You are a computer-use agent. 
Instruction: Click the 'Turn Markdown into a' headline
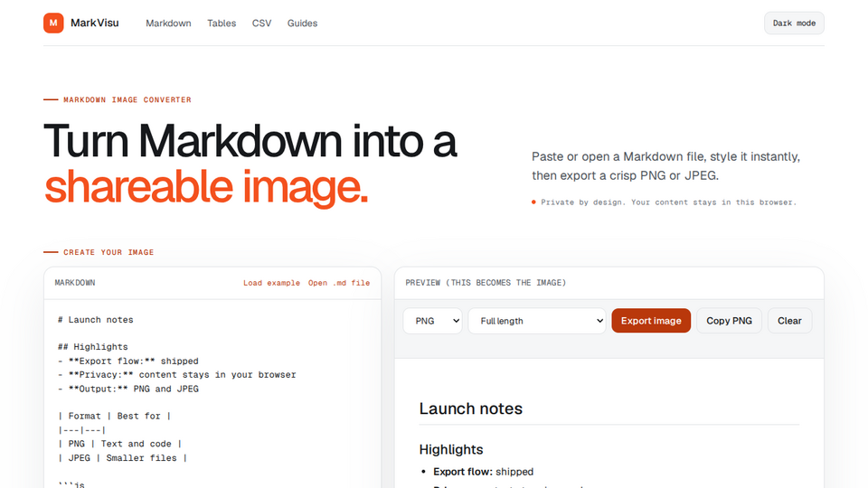pos(250,141)
